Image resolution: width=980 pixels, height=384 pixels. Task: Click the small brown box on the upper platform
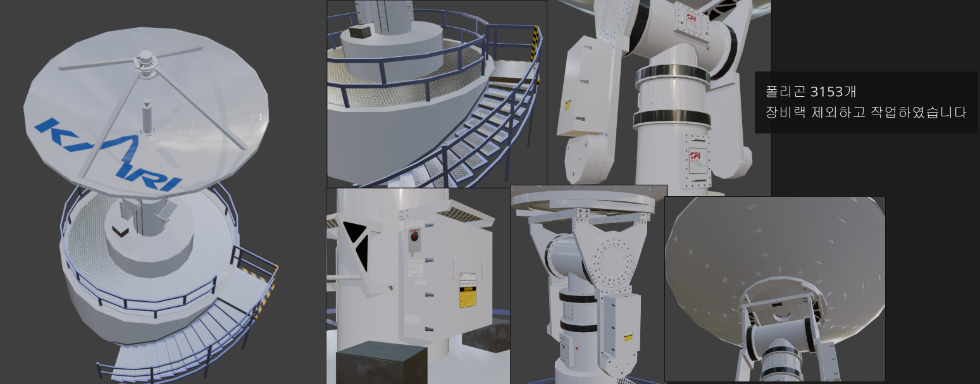pyautogui.click(x=361, y=32)
